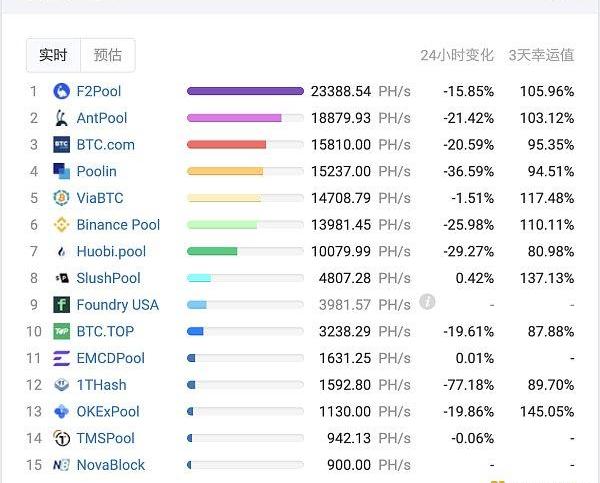The image size is (600, 483).
Task: Click the 3天幸运值 column header
Action: 541,55
